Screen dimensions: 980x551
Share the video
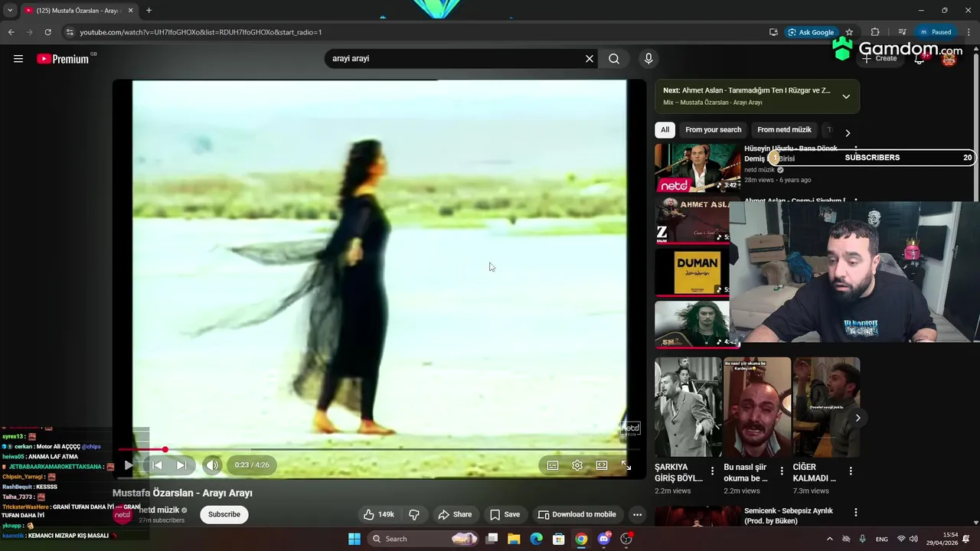tap(455, 515)
